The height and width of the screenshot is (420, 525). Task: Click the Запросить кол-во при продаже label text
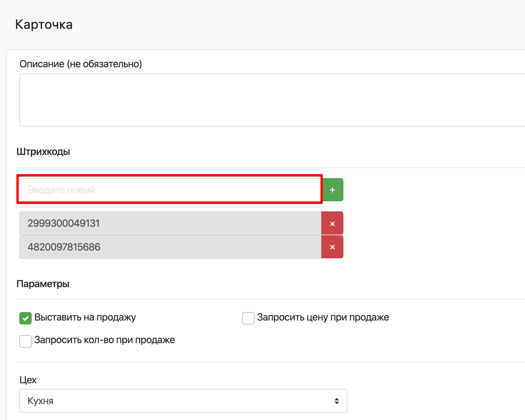pos(104,340)
